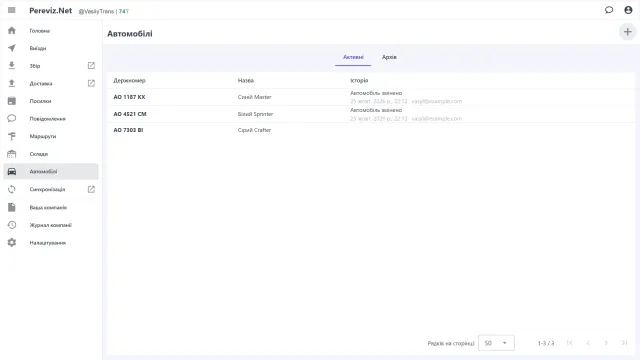The image size is (640, 360).
Task: Open Повідомлення in sidebar menu
Action: coord(51,118)
